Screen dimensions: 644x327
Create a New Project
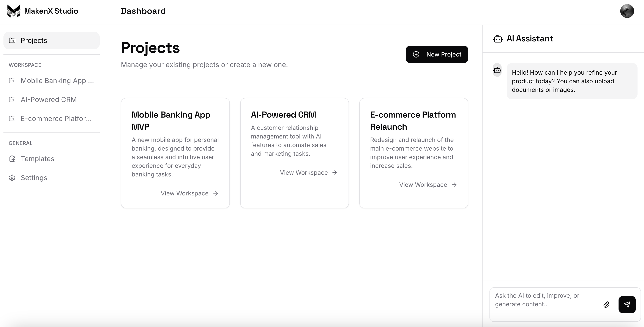(x=437, y=54)
